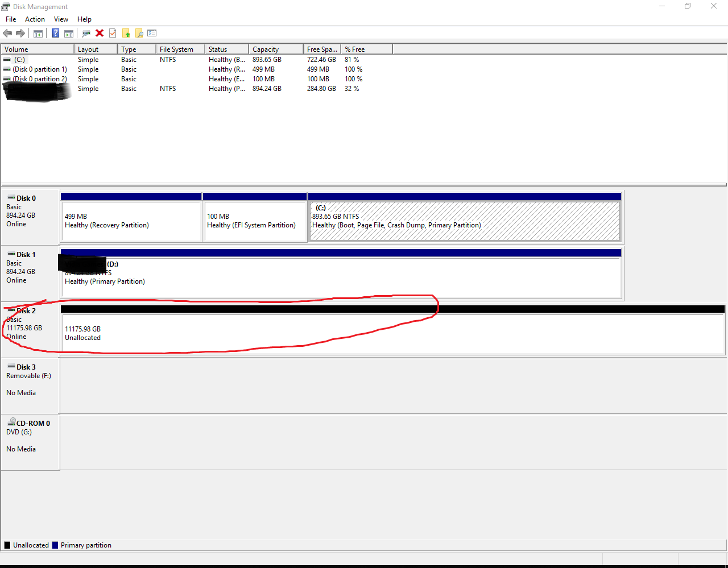Open Help via blue question mark icon
Viewport: 728px width, 568px height.
pos(56,34)
